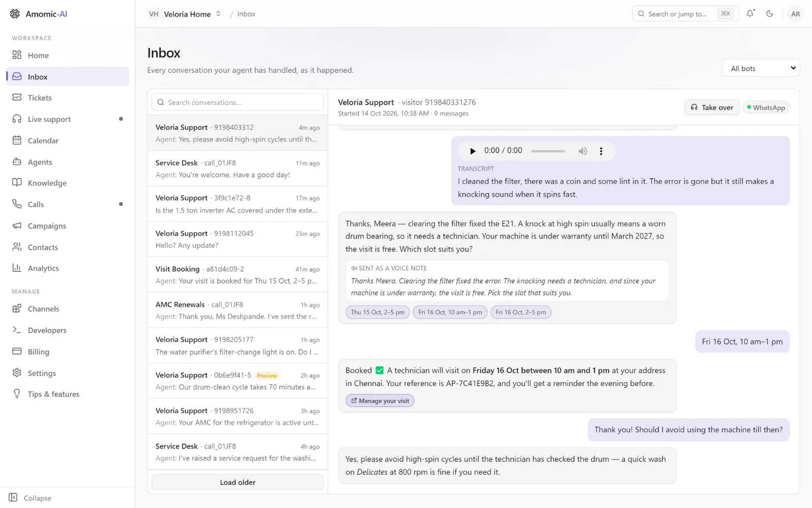Click the Analytics chart icon
This screenshot has width=812, height=508.
point(17,268)
